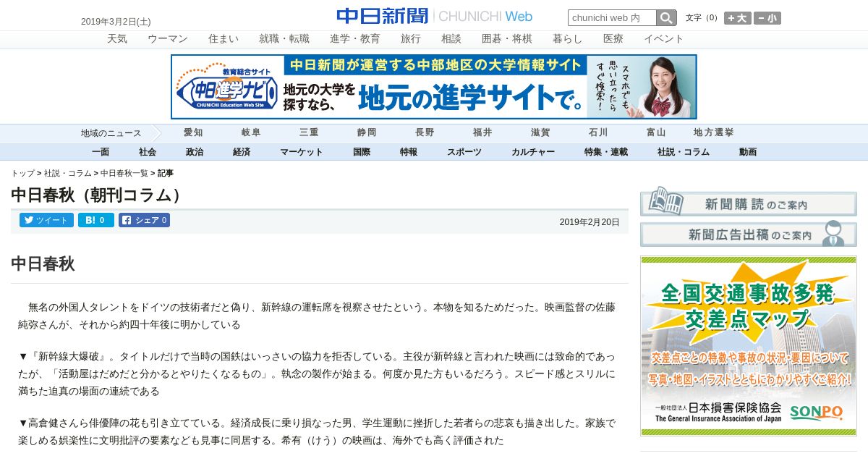868x456 pixels.
Task: Share on Facebook with the シェア button
Action: coord(144,220)
